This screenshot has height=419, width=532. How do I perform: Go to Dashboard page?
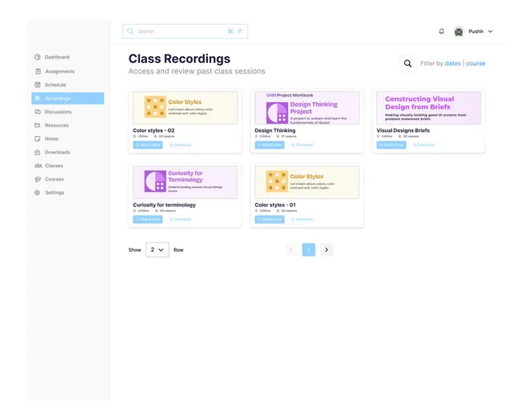tap(57, 57)
